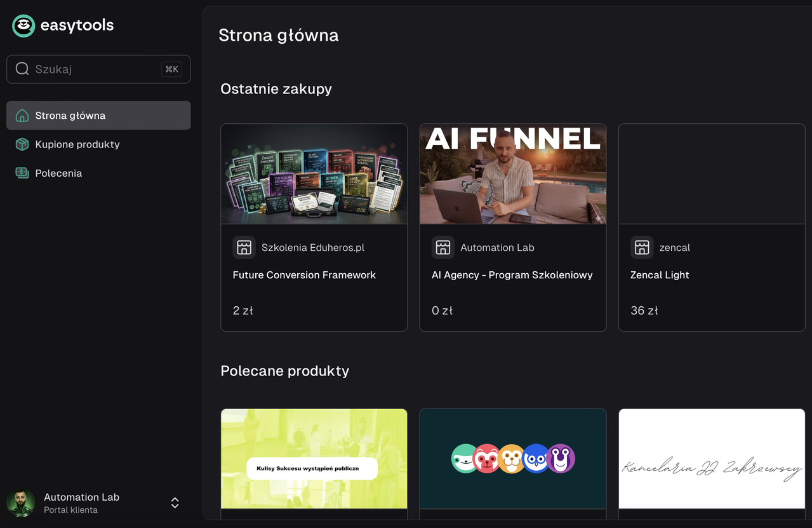Open the colorful animal faces product thumbnail
The image size is (812, 528).
513,459
